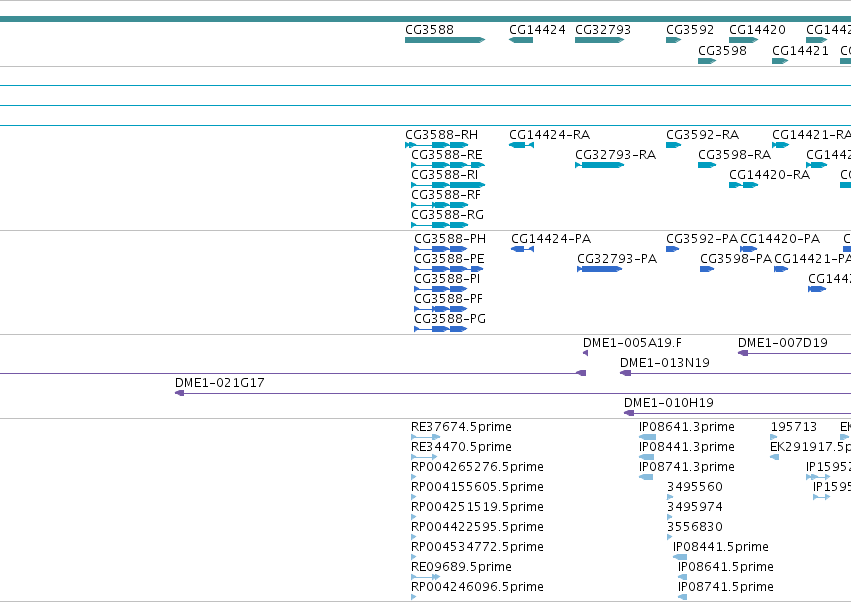The image size is (851, 602).
Task: Click transcript CG14424-RA
Action: point(522,145)
